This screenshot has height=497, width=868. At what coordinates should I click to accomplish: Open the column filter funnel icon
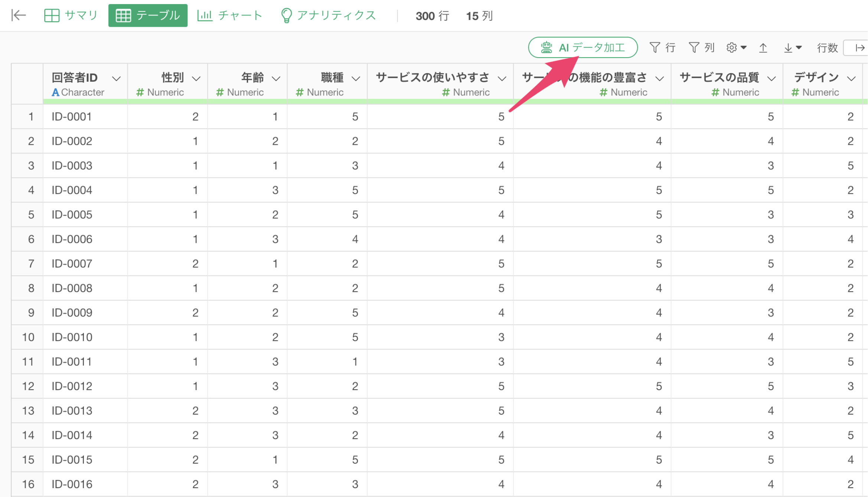tap(694, 47)
